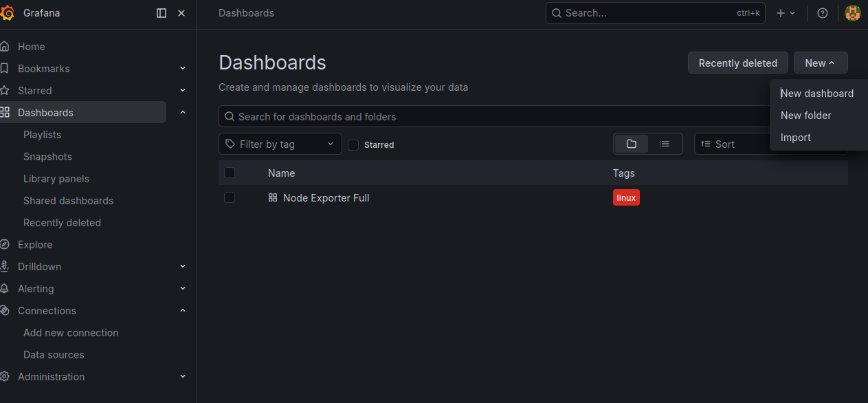Image resolution: width=868 pixels, height=403 pixels.
Task: Open Playlists in the sidebar
Action: (42, 135)
